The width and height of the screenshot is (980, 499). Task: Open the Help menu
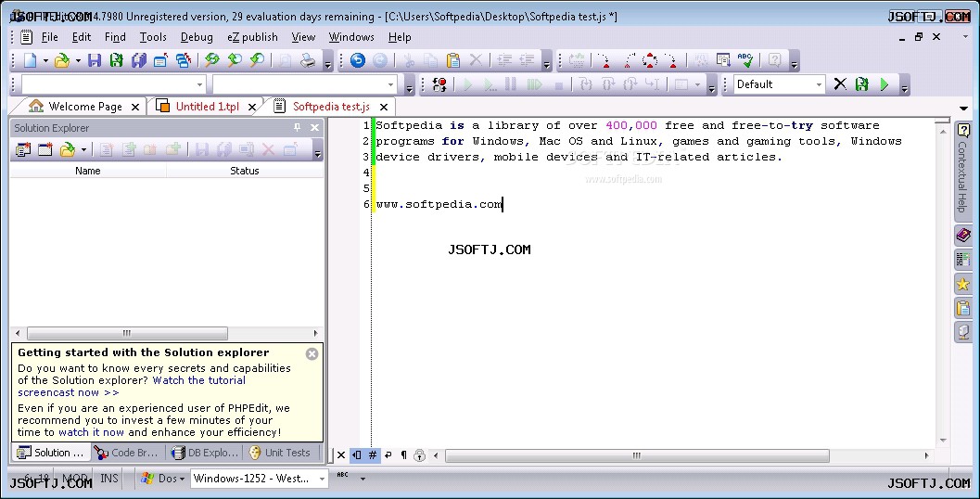pyautogui.click(x=400, y=37)
